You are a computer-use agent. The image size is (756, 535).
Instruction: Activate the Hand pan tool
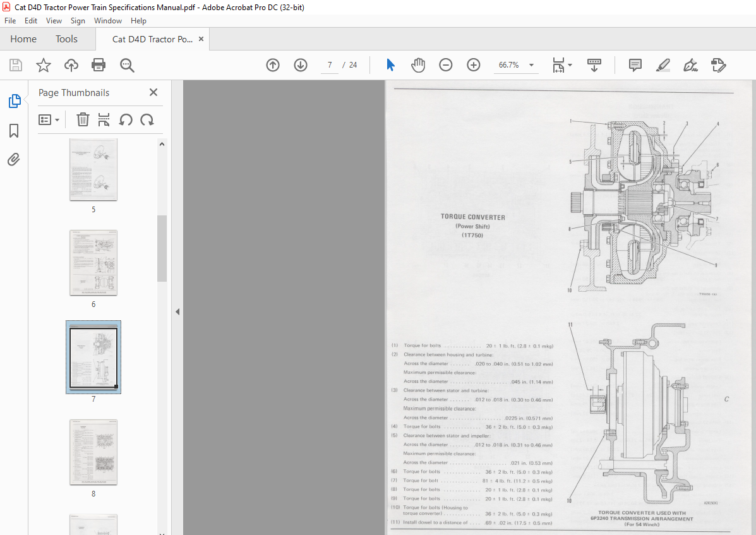click(x=418, y=65)
